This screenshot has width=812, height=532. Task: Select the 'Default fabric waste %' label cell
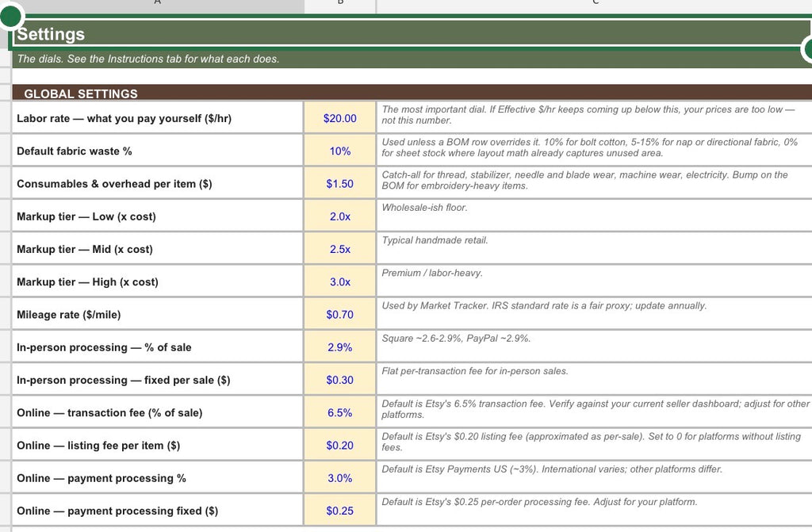(158, 151)
